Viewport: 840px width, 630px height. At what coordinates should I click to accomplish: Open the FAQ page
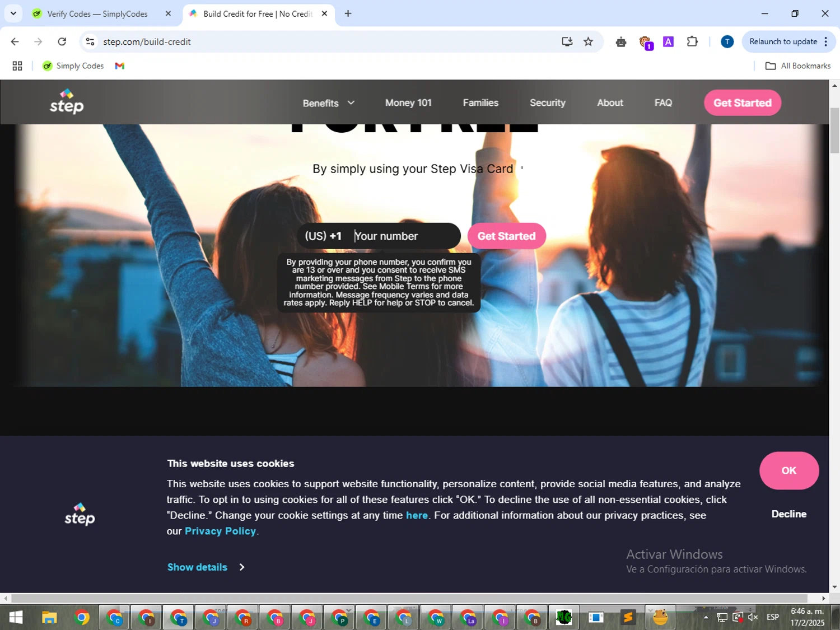point(663,102)
